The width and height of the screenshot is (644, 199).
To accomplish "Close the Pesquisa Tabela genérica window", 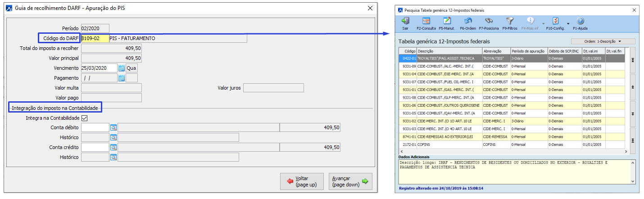I will click(x=634, y=10).
